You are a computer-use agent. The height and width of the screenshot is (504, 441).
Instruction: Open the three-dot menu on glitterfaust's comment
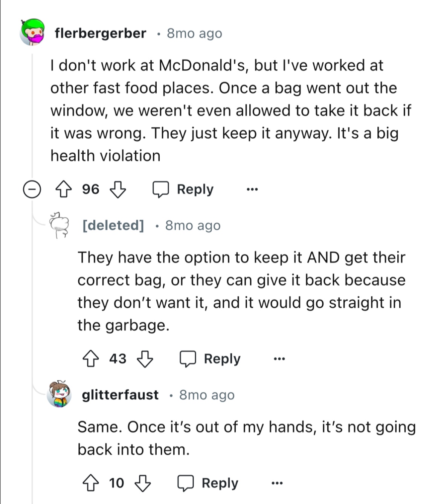[277, 483]
